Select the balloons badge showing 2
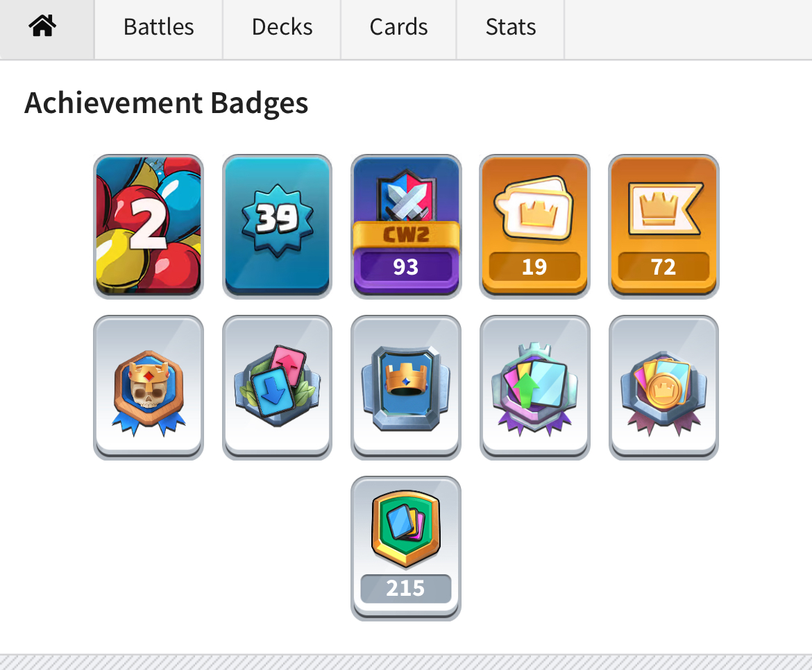The height and width of the screenshot is (670, 812). tap(149, 226)
